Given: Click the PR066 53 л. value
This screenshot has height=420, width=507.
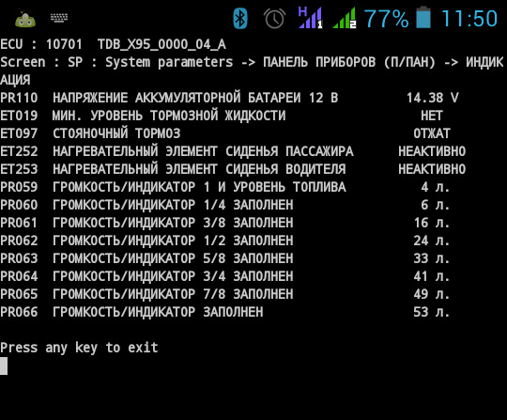Looking at the screenshot, I should [x=432, y=312].
